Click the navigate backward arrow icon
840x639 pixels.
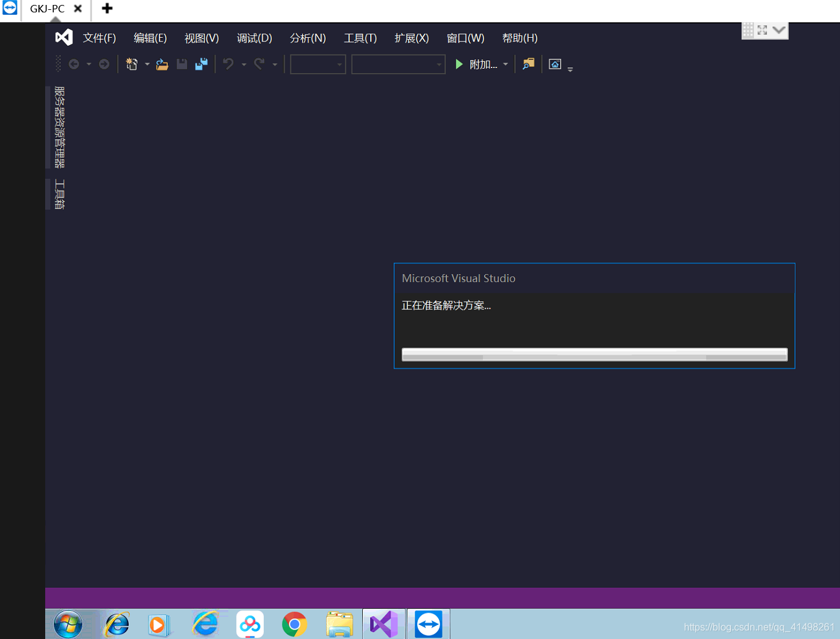click(74, 64)
